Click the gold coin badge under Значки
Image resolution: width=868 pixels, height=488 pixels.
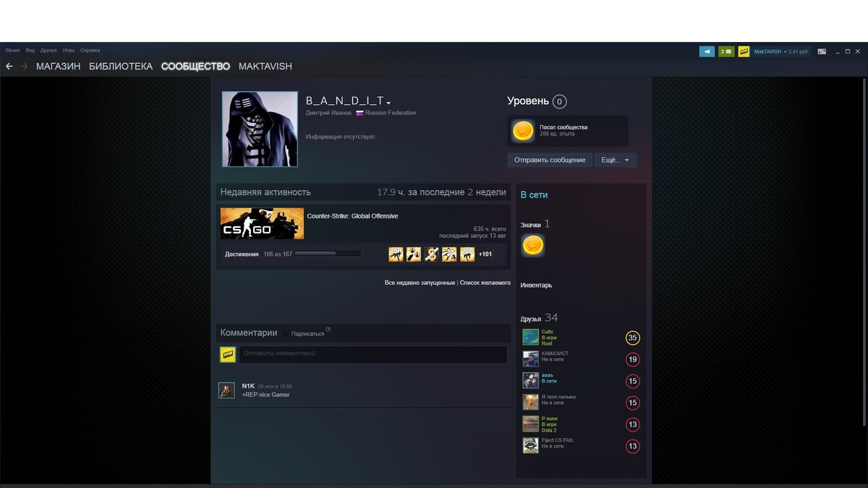(x=533, y=246)
